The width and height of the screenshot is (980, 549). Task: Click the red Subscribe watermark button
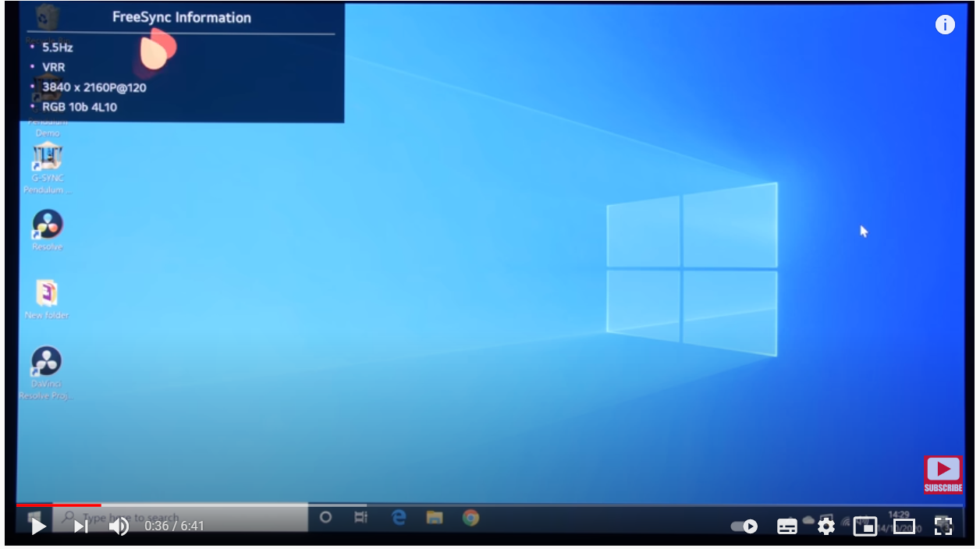click(x=943, y=474)
